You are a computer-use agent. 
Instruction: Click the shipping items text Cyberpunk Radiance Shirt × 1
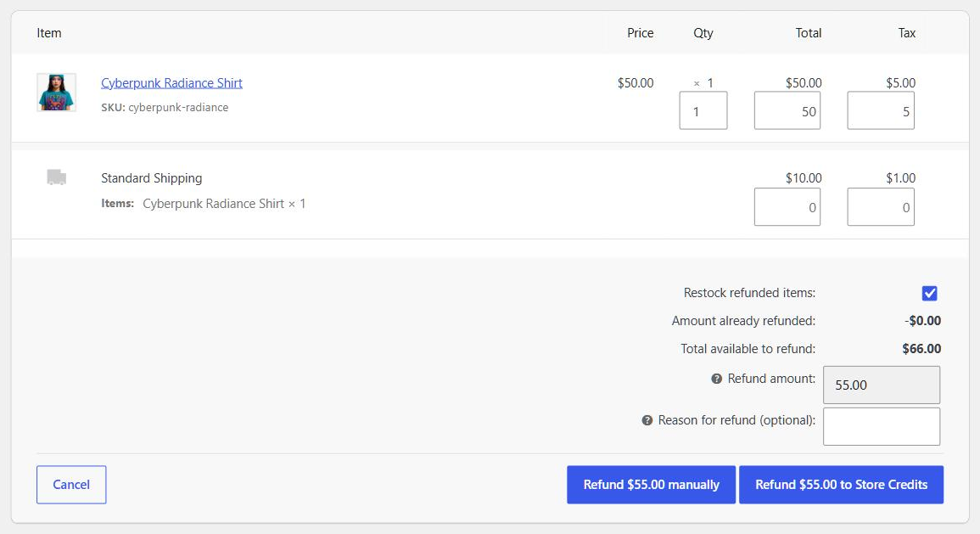tap(224, 204)
